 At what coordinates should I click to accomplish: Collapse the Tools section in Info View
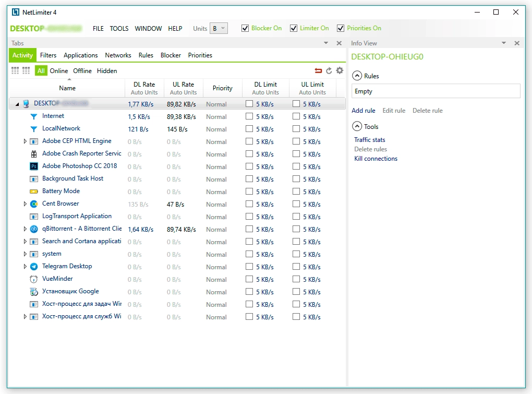tap(357, 126)
